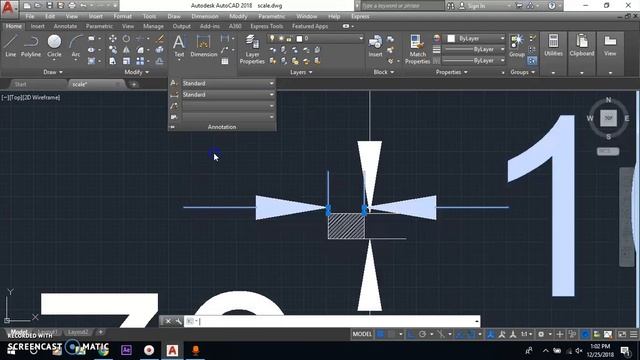Open the linetype ByLayer dropdown

coord(474,60)
